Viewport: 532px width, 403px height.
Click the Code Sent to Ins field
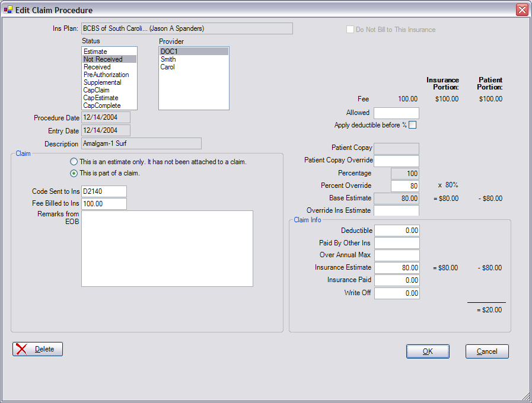coord(104,191)
